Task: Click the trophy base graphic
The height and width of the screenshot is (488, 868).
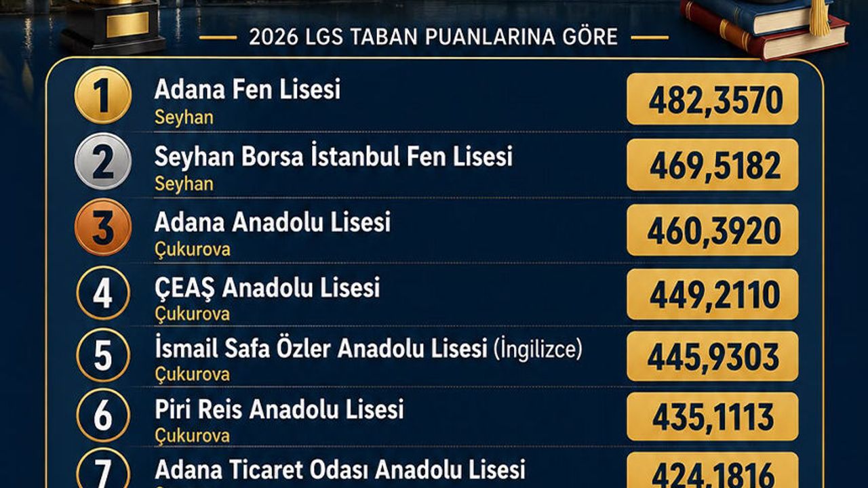Action: (x=114, y=25)
